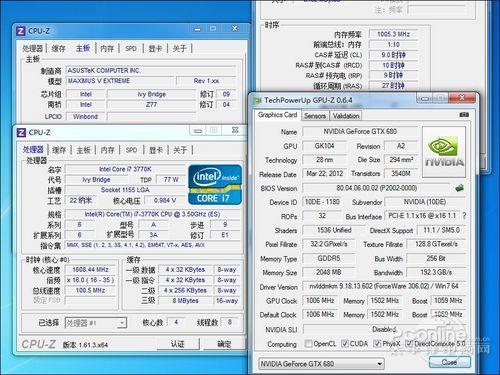This screenshot has height=375, width=500.
Task: Click the Texture Fillrate value 128.8 GTexel/s
Action: pos(436,244)
